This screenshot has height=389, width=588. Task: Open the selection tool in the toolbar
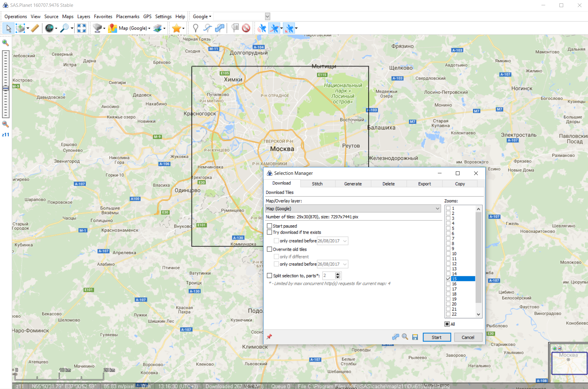[20, 28]
